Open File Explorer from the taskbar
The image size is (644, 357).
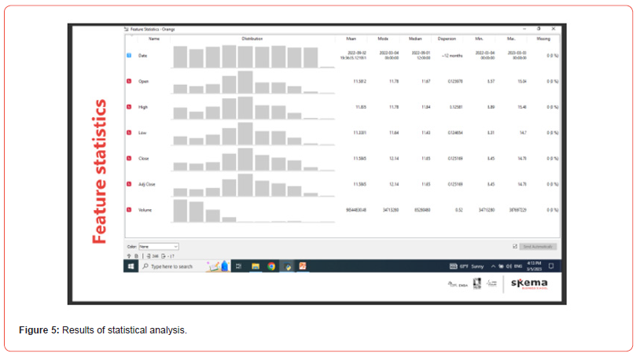pos(255,267)
